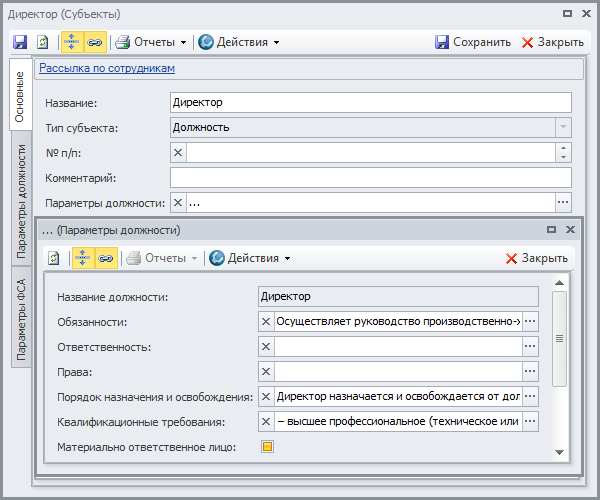Expand the top Действия menu

(238, 42)
